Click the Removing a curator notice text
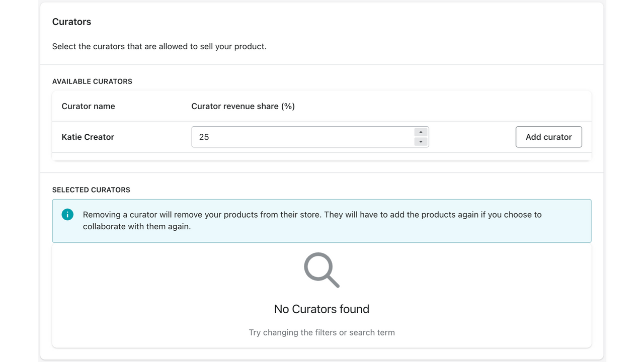644x362 pixels. 312,220
